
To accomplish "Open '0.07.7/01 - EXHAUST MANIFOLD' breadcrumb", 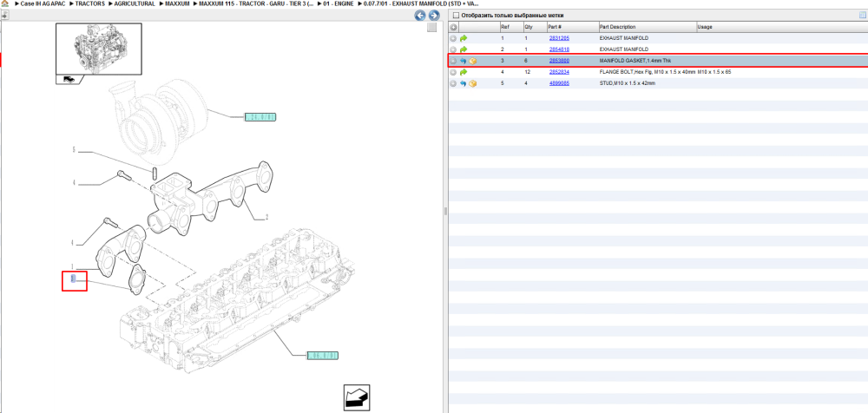I will [x=421, y=3].
